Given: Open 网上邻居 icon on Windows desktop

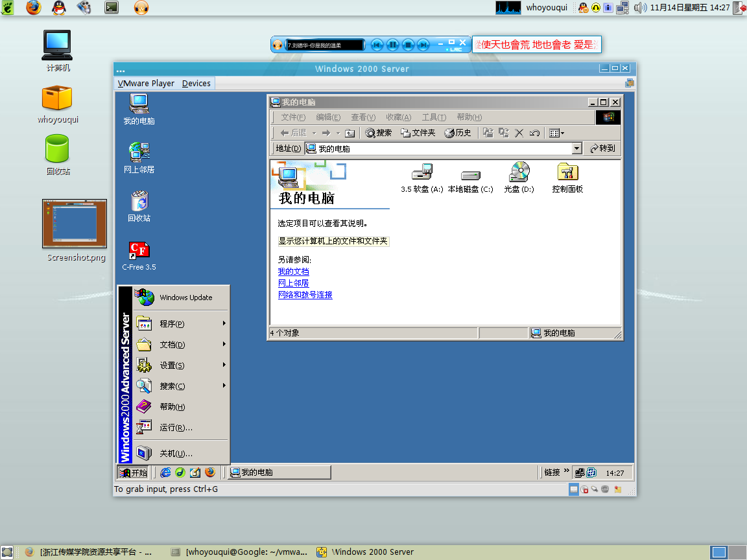Looking at the screenshot, I should [x=139, y=158].
